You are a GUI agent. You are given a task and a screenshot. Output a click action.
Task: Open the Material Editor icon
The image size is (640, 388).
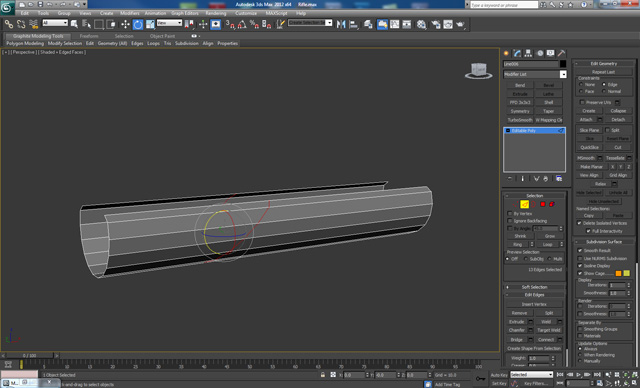tap(422, 24)
